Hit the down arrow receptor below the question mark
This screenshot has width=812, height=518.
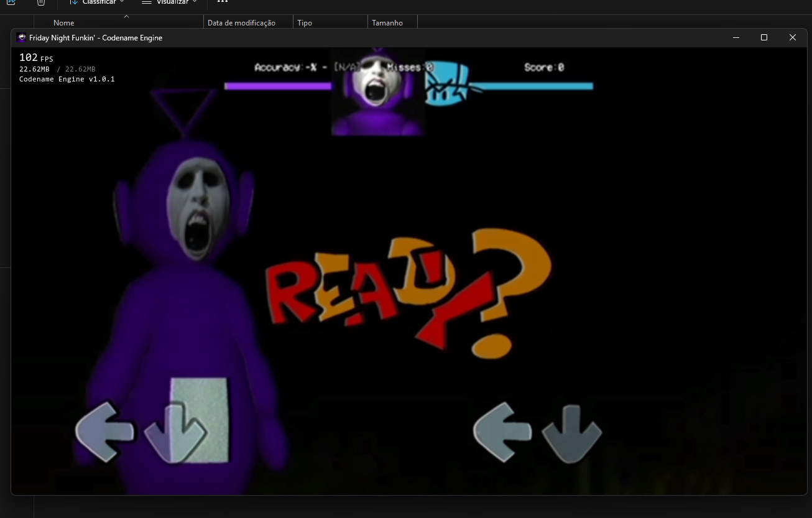572,433
